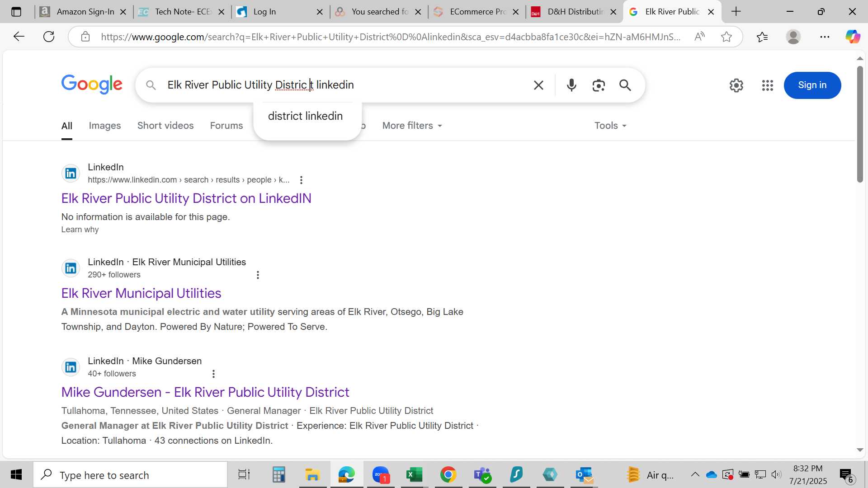Click the page vertical scrollbar thumb
Screen dimensions: 868x488
pyautogui.click(x=860, y=124)
